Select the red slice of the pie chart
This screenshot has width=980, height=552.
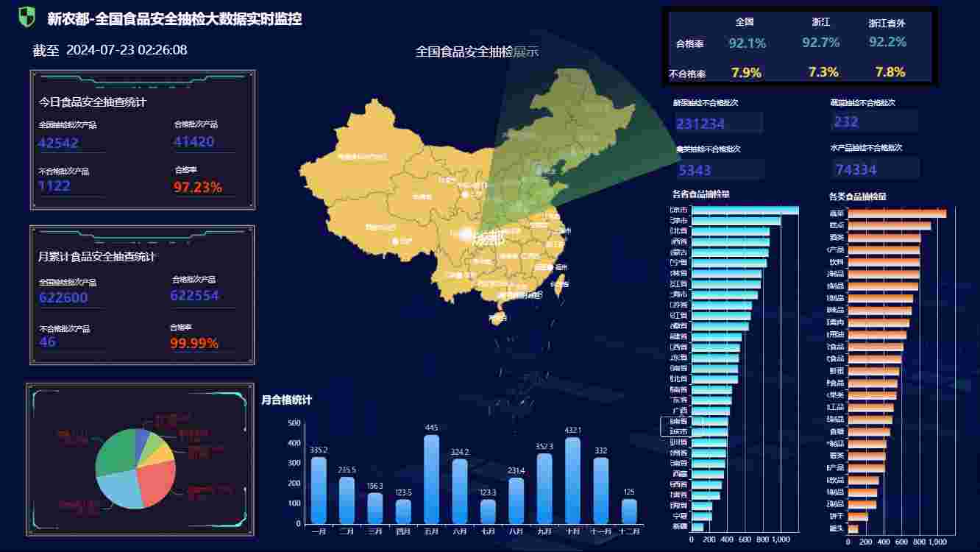(x=153, y=484)
